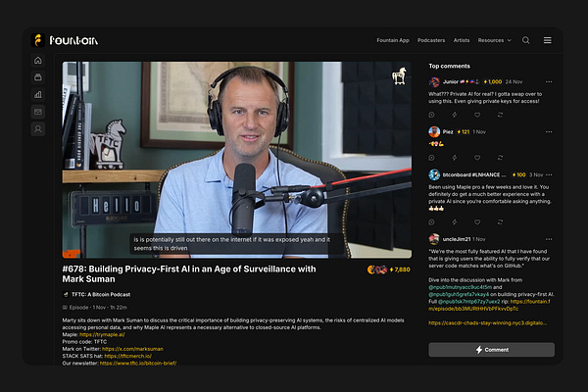
Task: Boost Piez's comment with lightning
Action: pos(455,158)
